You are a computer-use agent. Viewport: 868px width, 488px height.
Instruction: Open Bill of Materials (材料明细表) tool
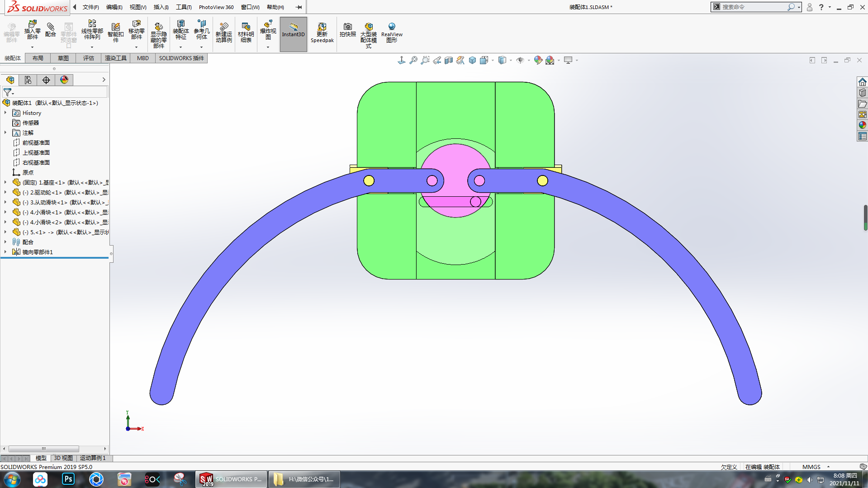coord(246,33)
